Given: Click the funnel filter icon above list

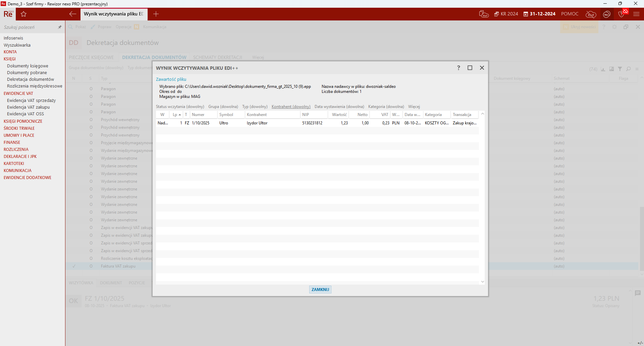Looking at the screenshot, I should [x=620, y=69].
